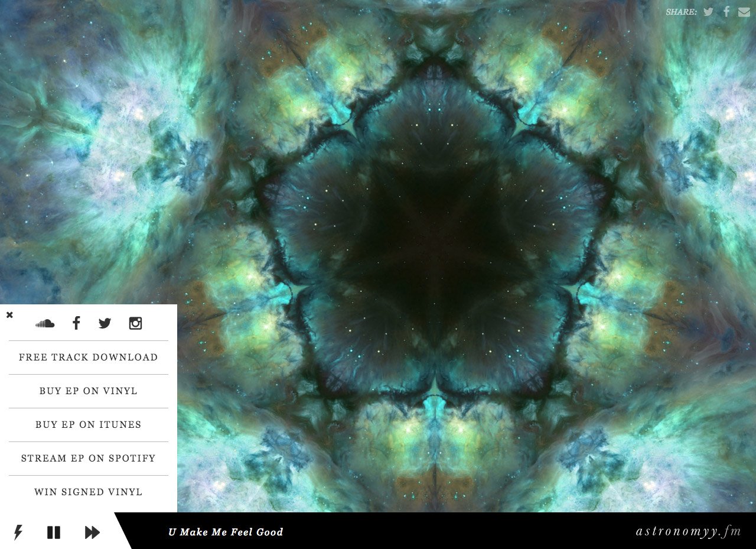The height and width of the screenshot is (549, 756).
Task: Open the Twitter icon in the sidebar panel
Action: 105,323
